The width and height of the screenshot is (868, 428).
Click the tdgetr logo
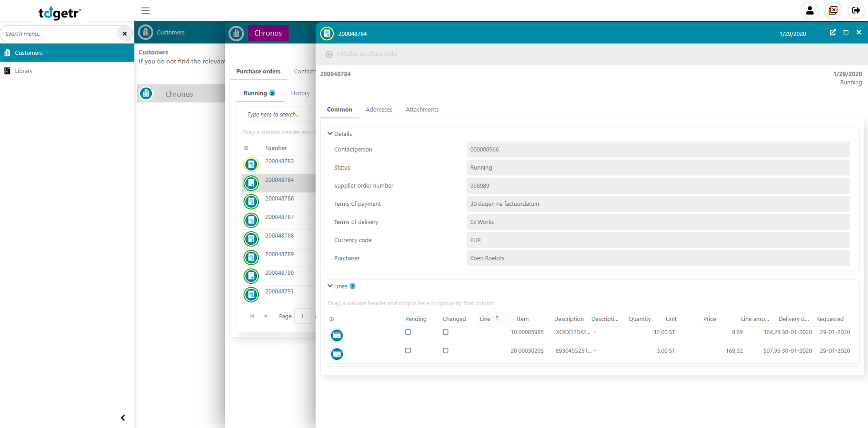(x=60, y=13)
